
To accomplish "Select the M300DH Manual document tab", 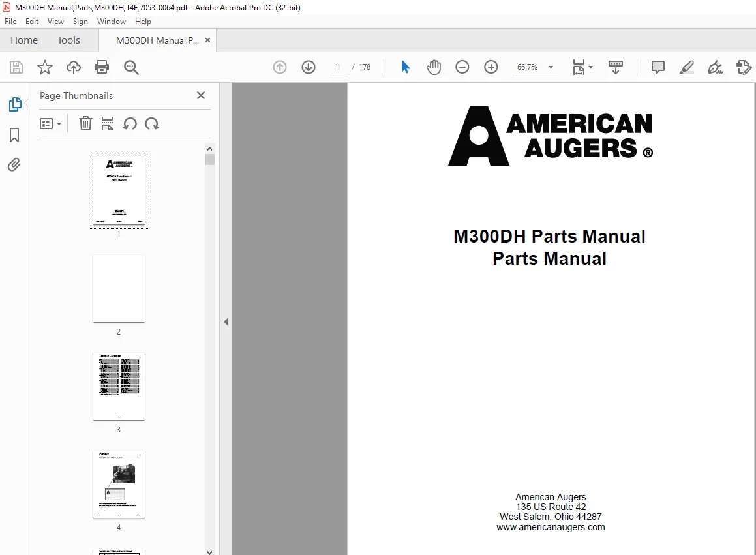I will click(157, 40).
